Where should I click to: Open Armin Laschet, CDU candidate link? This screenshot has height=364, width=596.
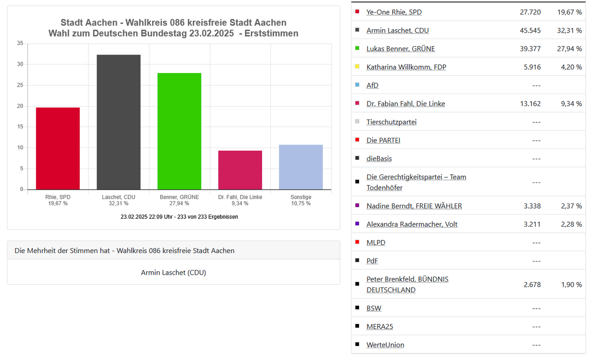pyautogui.click(x=398, y=30)
